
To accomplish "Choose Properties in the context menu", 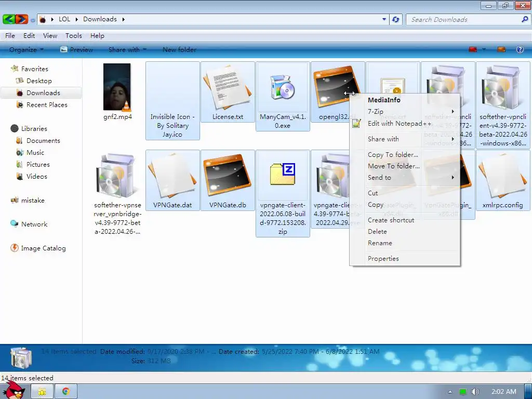I will (405, 259).
